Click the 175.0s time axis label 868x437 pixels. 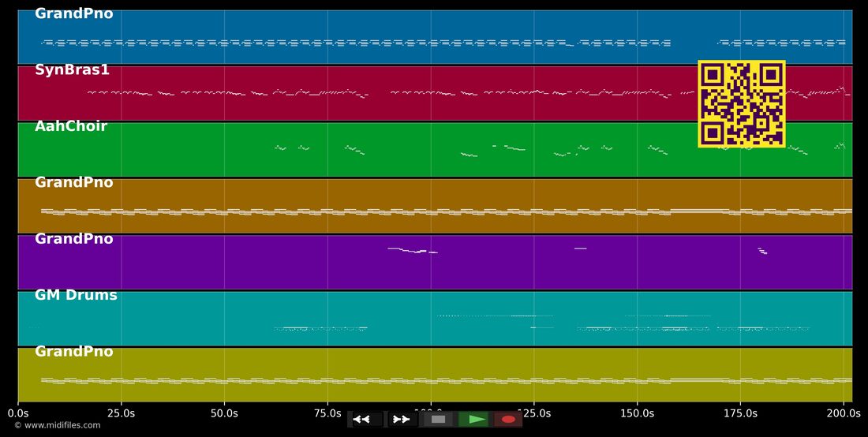(x=741, y=413)
